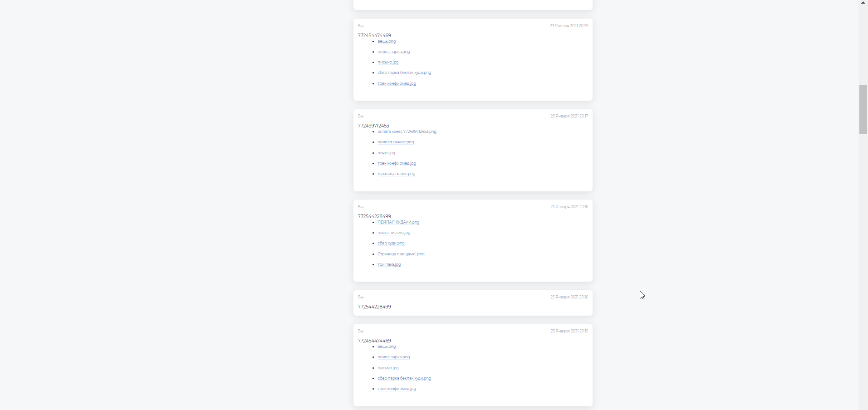Click the vertical scrollbar thumb
Viewport: 868px width, 410px height.
click(x=863, y=109)
